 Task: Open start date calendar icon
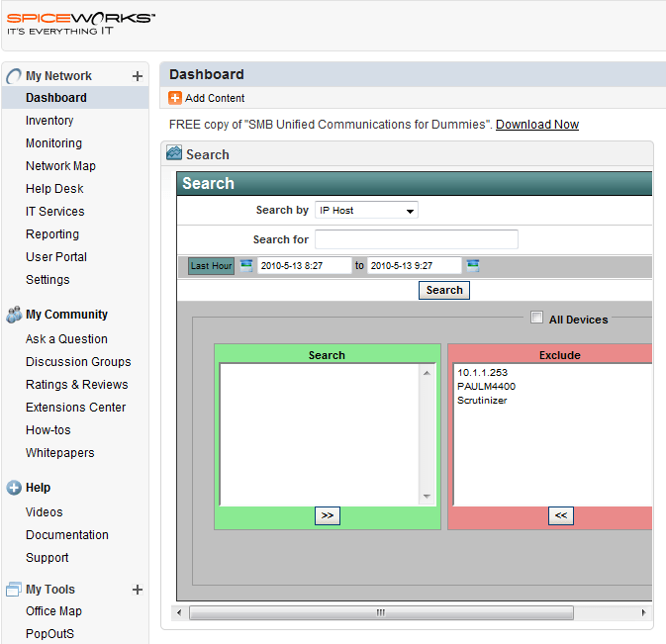click(246, 266)
